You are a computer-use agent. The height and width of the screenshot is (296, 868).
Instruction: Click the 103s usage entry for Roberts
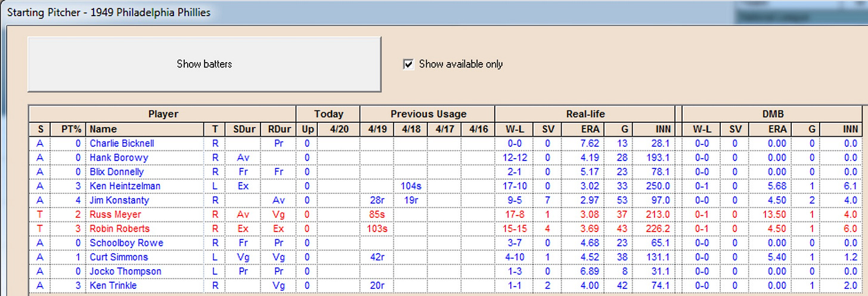click(377, 229)
